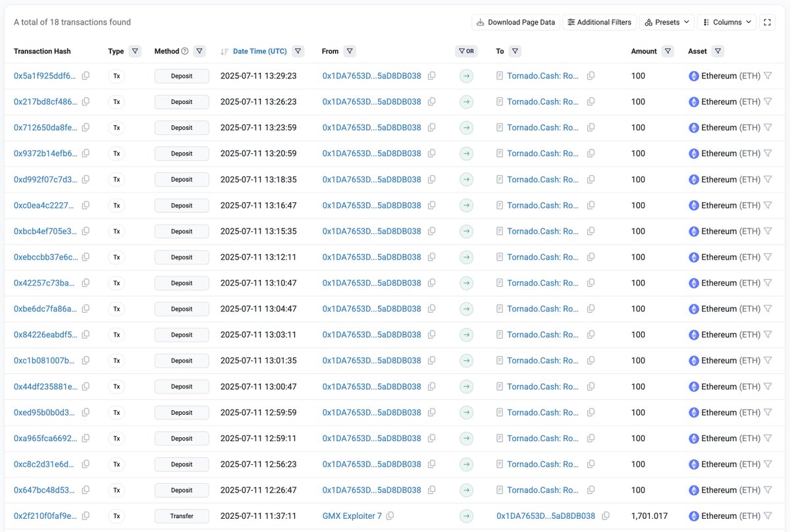
Task: Copy Tornado.Cash address in the 13:00:47 row
Action: pos(591,386)
